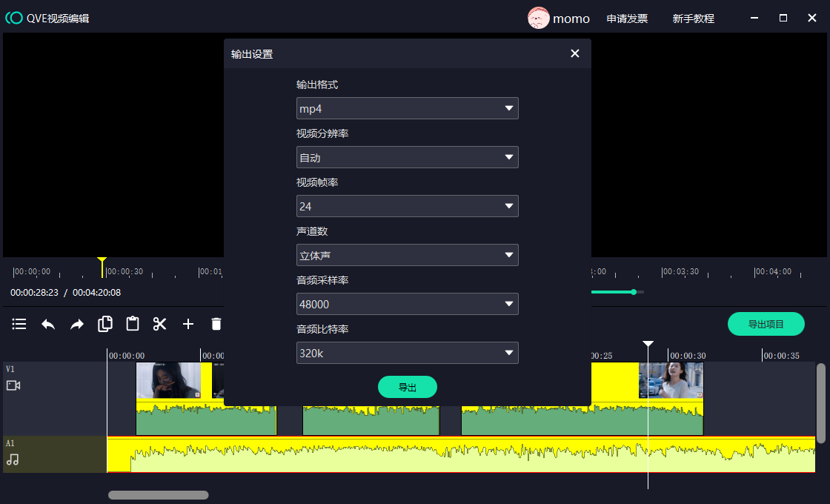Click the A1 audio track music icon
830x504 pixels.
click(13, 460)
